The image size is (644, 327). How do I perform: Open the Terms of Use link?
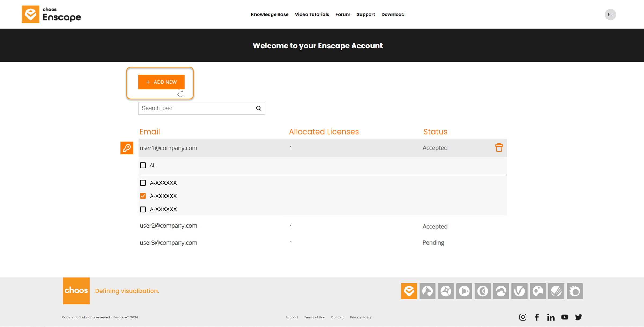click(314, 317)
